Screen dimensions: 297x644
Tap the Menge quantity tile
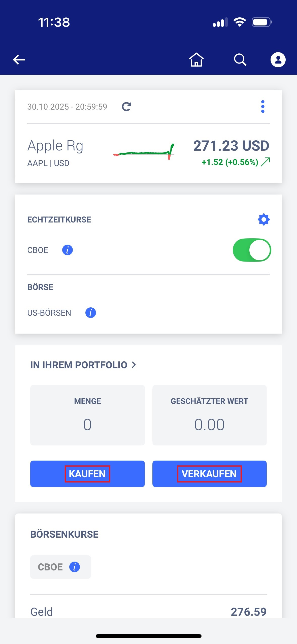pos(87,415)
